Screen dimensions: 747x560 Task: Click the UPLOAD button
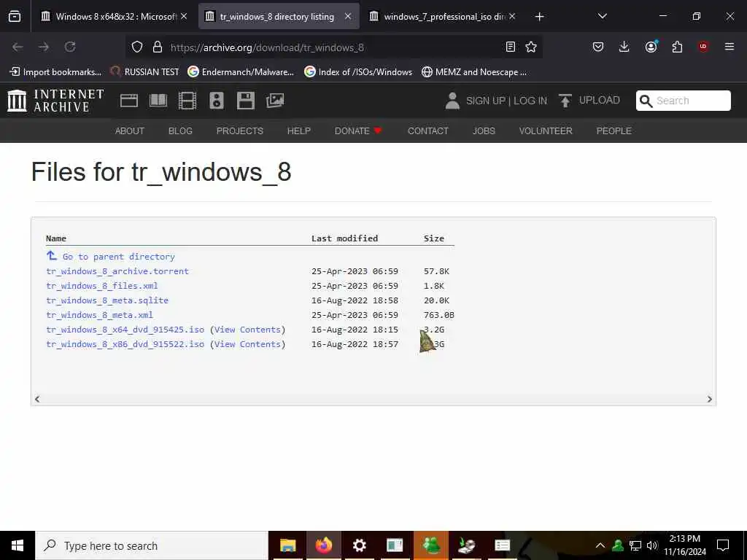(589, 101)
